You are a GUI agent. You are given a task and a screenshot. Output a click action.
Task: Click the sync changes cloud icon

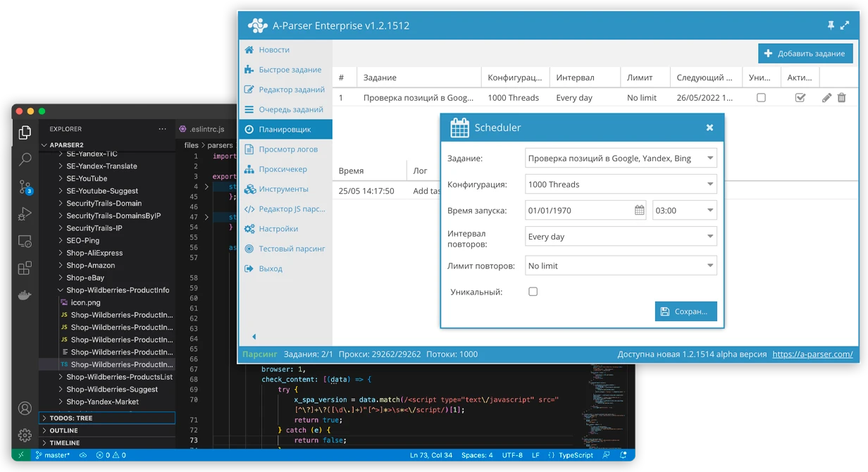[83, 455]
